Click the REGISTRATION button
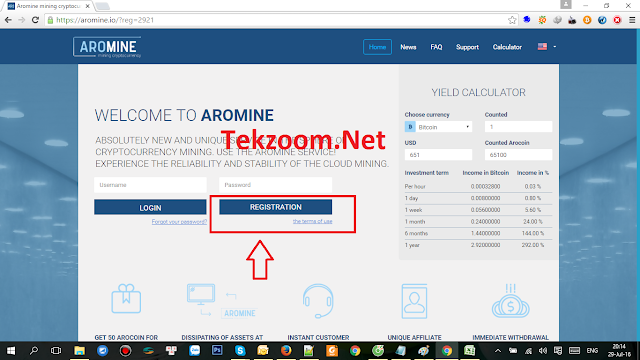Image resolution: width=640 pixels, height=360 pixels. tap(276, 207)
